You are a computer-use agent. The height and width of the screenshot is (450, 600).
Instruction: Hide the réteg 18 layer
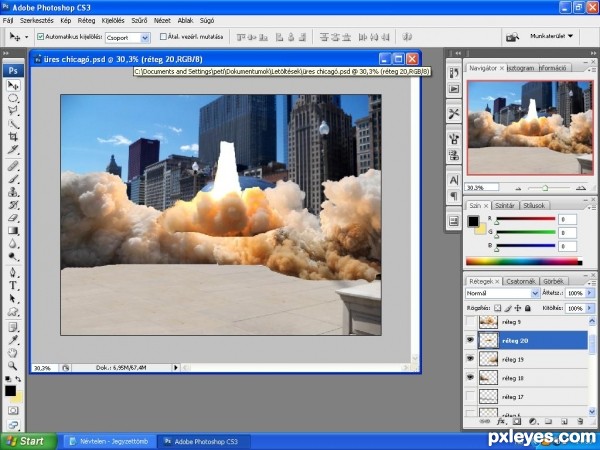coord(470,378)
